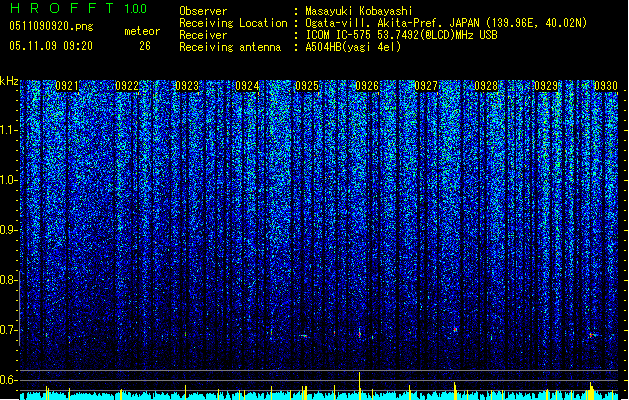Select the file name 0511090920.png

coord(51,26)
